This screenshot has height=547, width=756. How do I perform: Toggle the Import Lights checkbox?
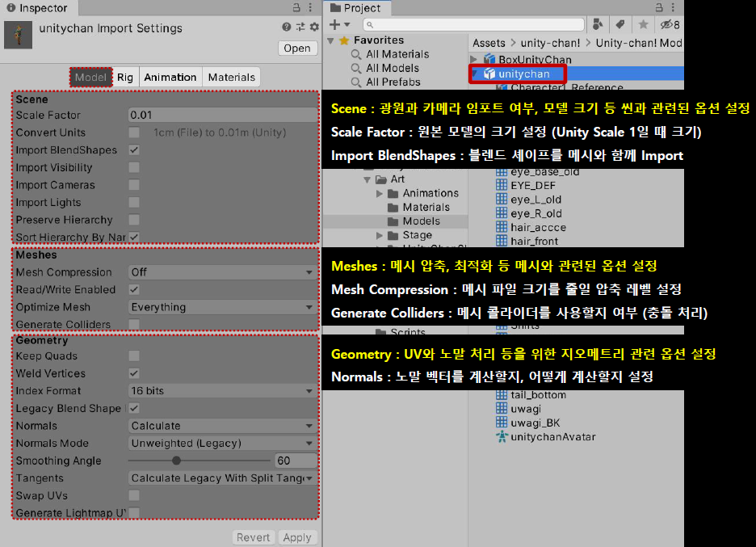134,202
